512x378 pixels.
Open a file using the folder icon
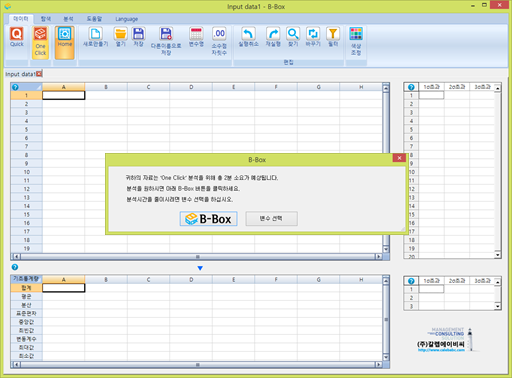(120, 37)
